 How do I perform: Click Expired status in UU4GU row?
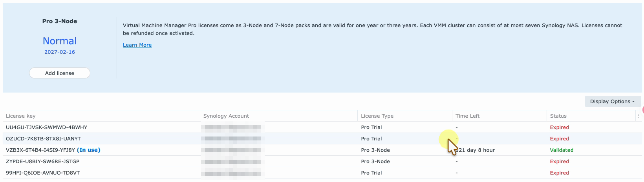[x=559, y=127]
